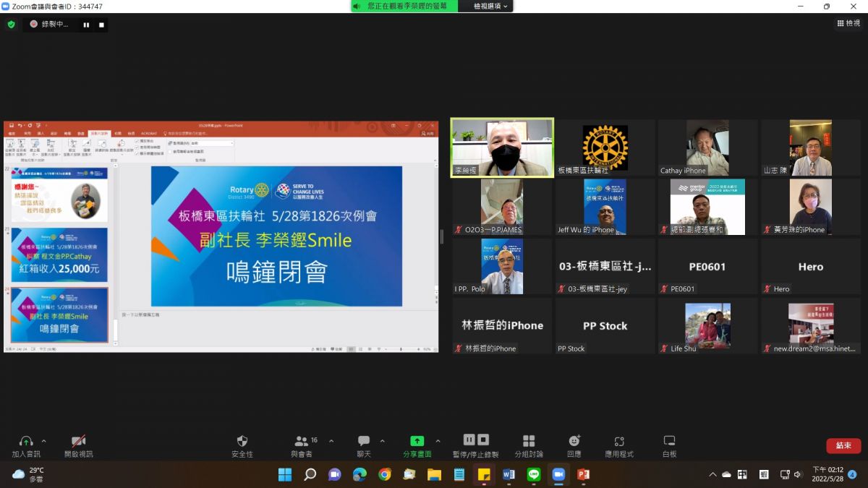The height and width of the screenshot is (488, 868).
Task: Stop the recording from top-left indicator
Action: point(101,25)
